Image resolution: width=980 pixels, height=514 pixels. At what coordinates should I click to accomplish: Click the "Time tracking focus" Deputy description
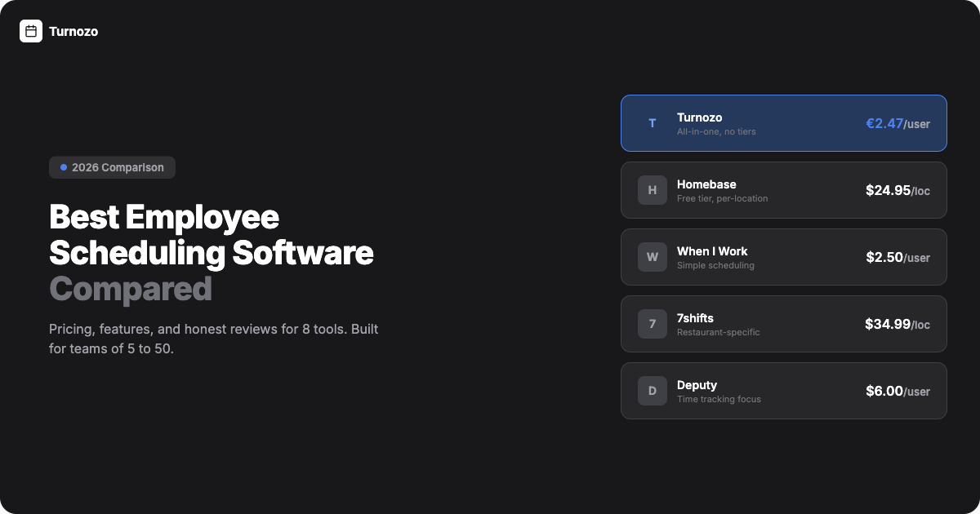click(x=719, y=399)
